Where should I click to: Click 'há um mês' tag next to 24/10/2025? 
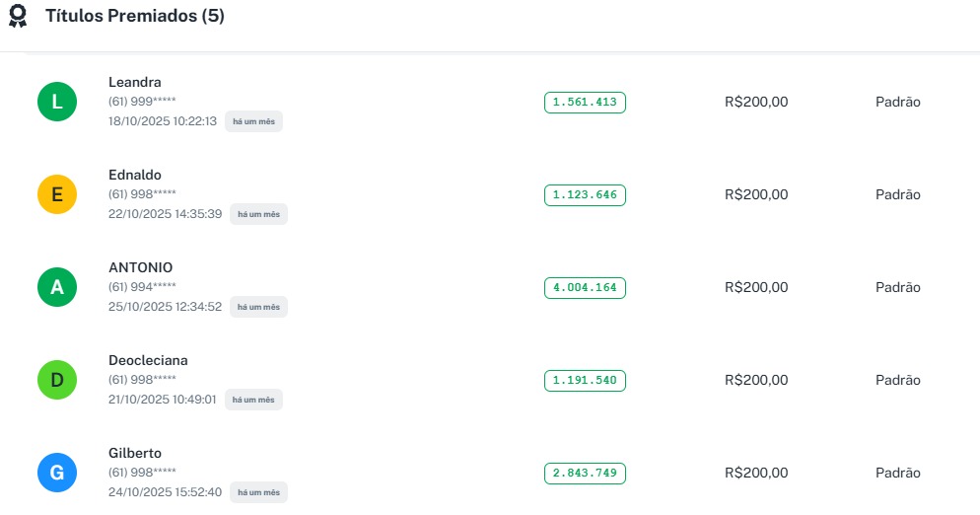click(x=258, y=492)
